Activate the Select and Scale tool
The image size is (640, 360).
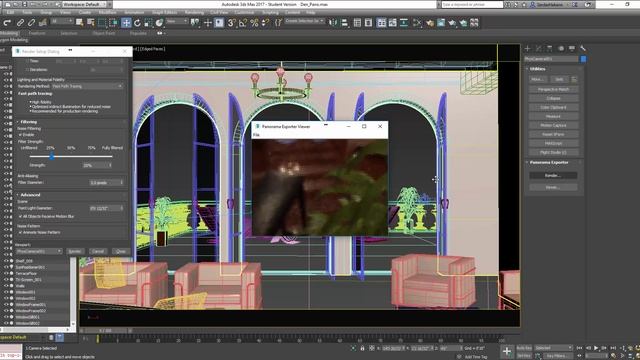[x=148, y=23]
